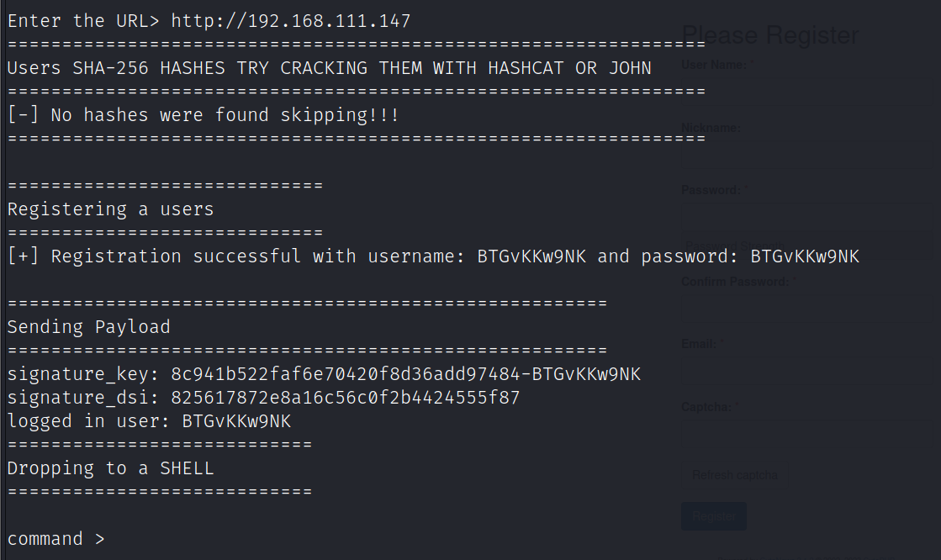Click the Refresh captcha link

pyautogui.click(x=734, y=474)
